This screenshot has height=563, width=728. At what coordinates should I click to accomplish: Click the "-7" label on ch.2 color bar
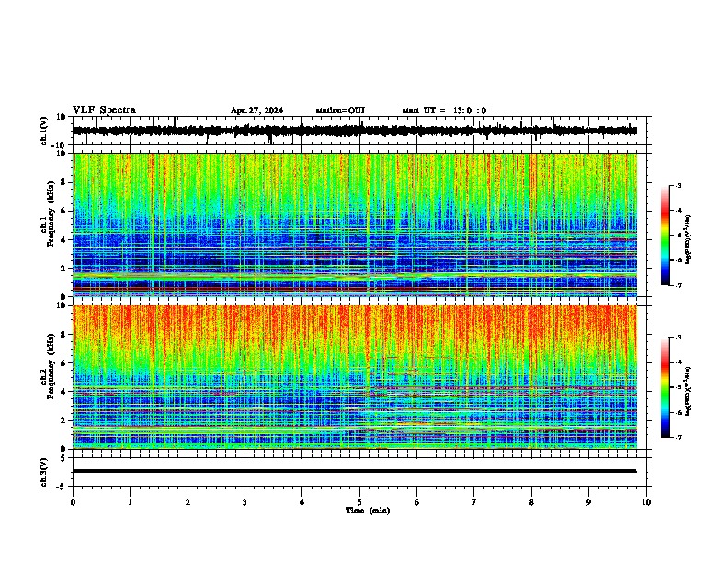point(678,437)
